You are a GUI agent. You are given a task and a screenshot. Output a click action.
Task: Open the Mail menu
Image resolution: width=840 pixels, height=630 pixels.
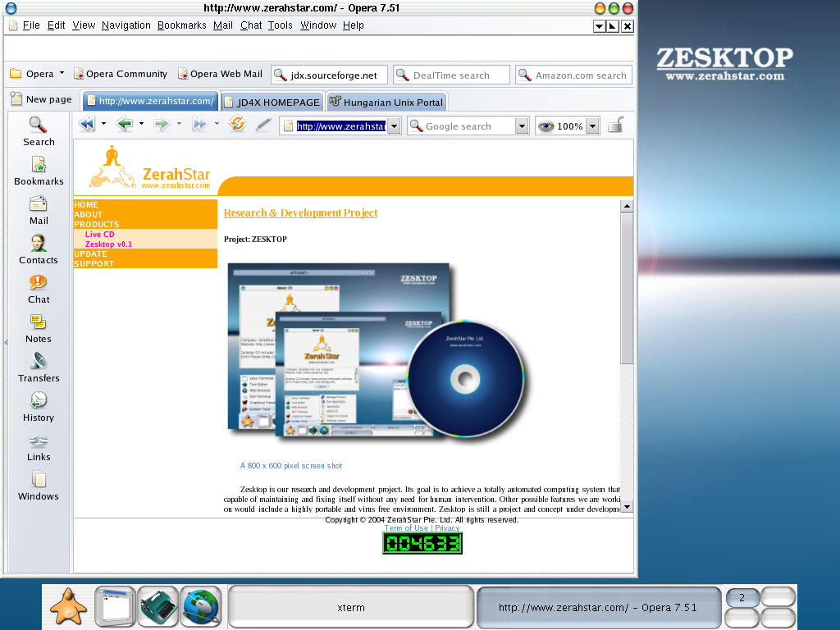[223, 25]
